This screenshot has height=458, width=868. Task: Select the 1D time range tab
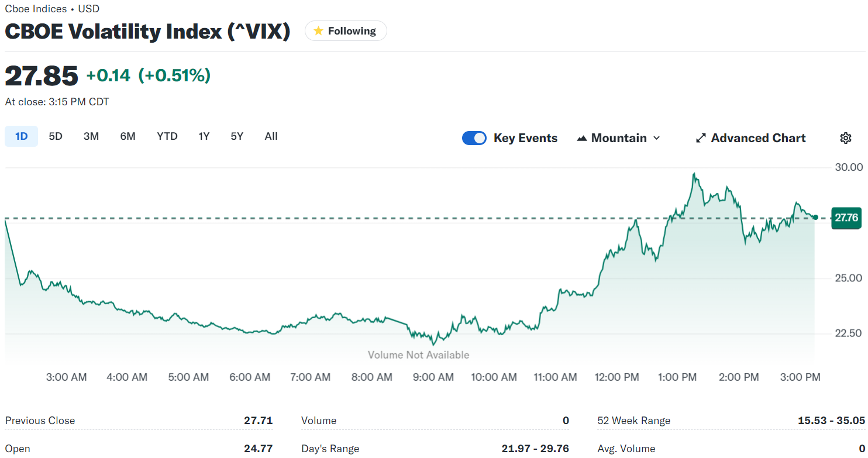(x=22, y=136)
